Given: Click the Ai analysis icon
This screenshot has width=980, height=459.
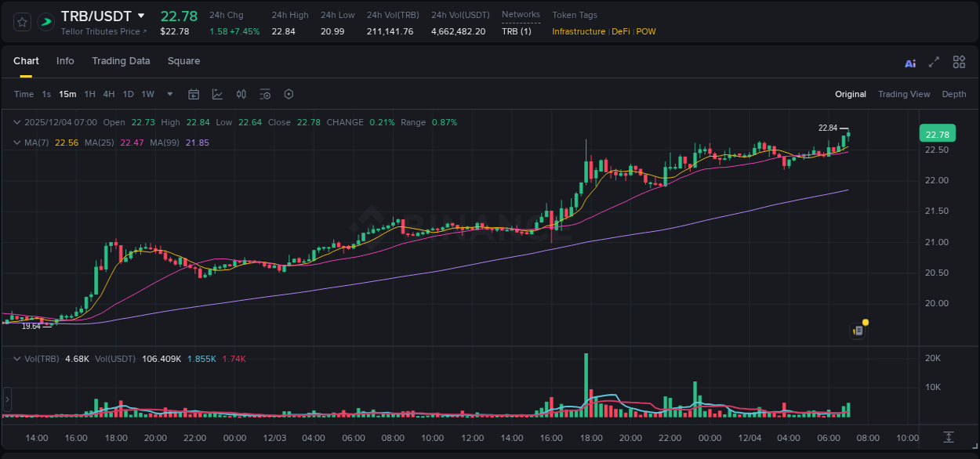Looking at the screenshot, I should [909, 62].
